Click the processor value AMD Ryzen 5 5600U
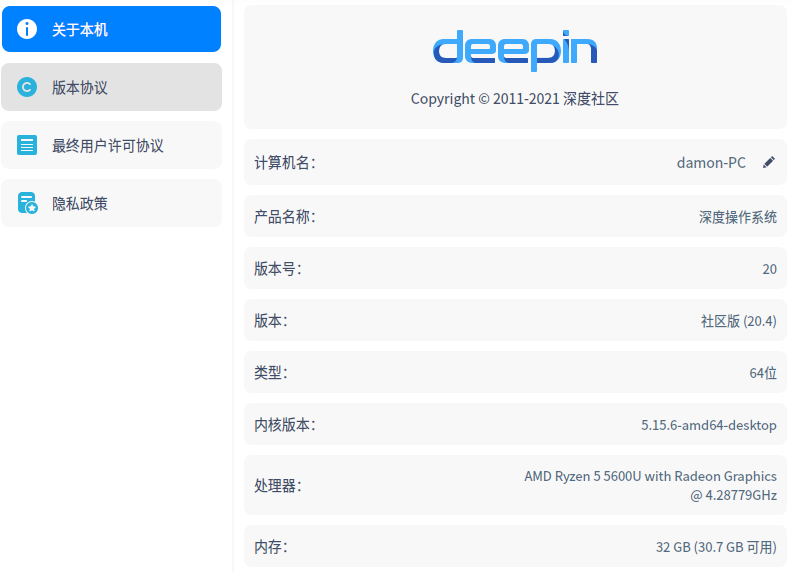The height and width of the screenshot is (572, 795). (583, 476)
